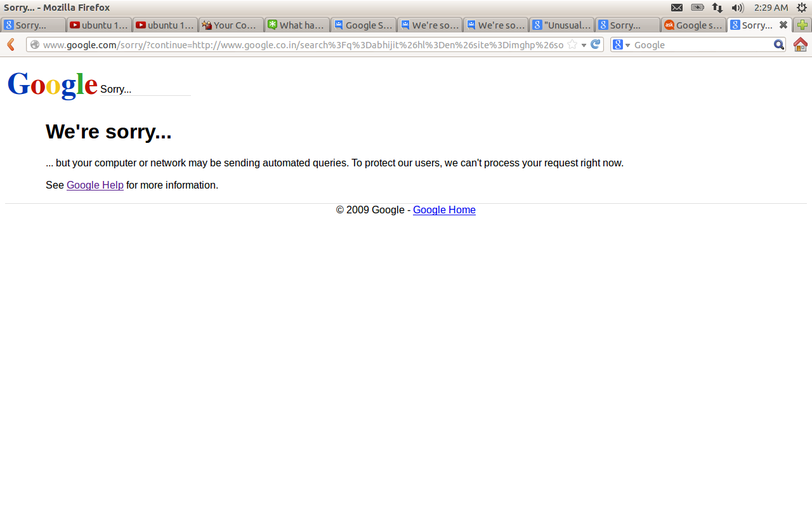Open the mail indicator in system tray
The width and height of the screenshot is (812, 508).
click(x=677, y=8)
